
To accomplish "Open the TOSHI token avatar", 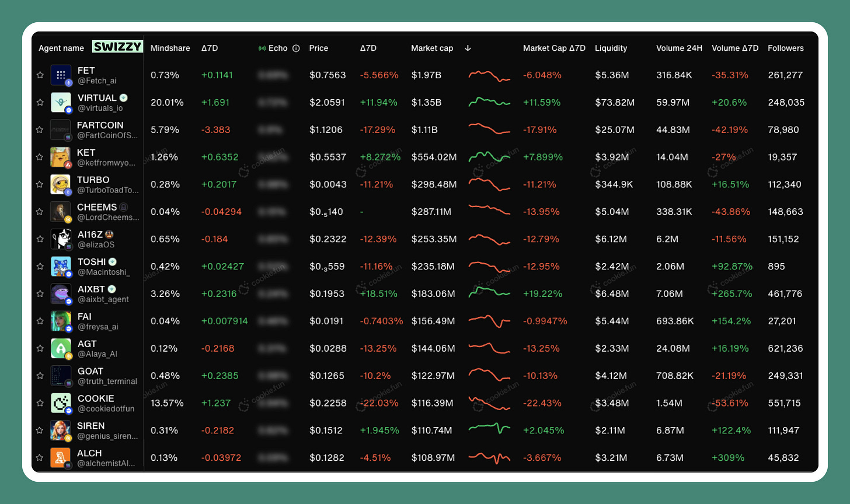I will coord(61,267).
